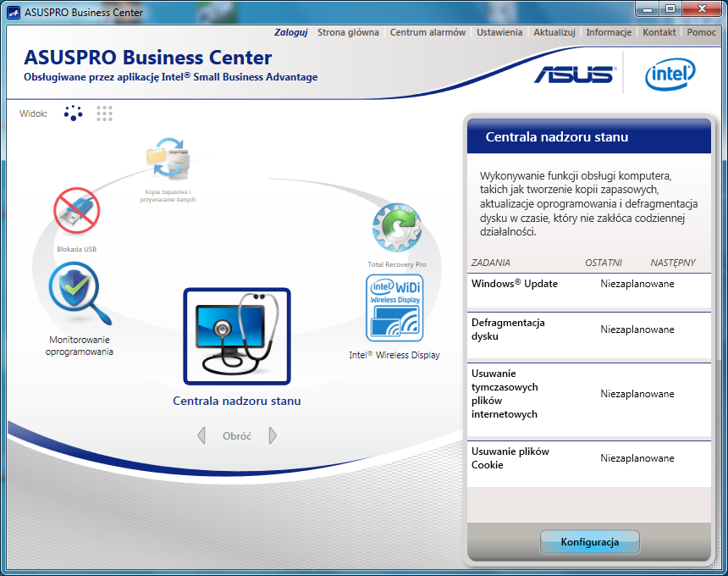The image size is (728, 576).
Task: Maximize the ASUSPRO Business Center window
Action: pos(670,8)
